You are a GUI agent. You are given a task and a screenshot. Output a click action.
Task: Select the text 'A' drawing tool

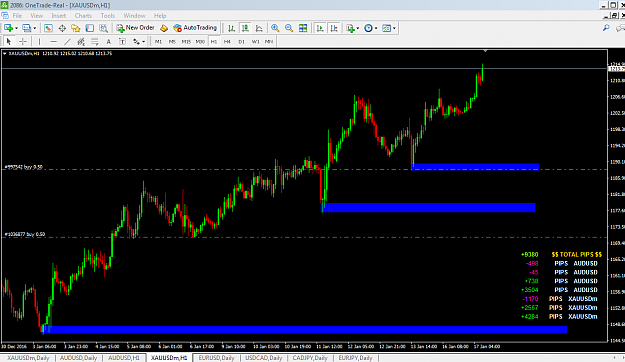pos(108,41)
